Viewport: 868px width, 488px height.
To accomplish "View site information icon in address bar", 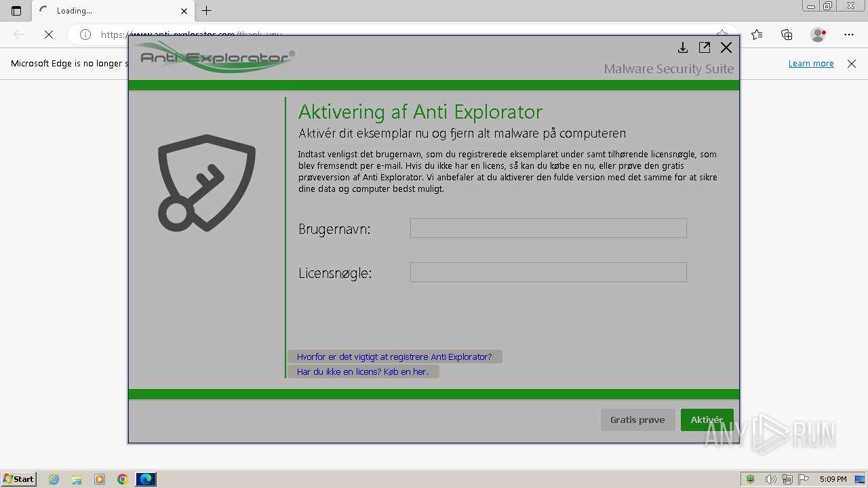I will [x=85, y=35].
